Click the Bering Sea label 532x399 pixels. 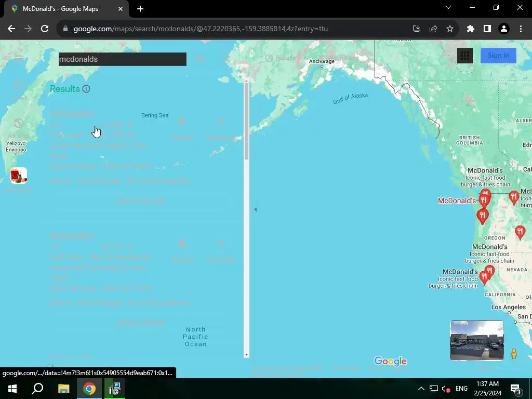155,115
